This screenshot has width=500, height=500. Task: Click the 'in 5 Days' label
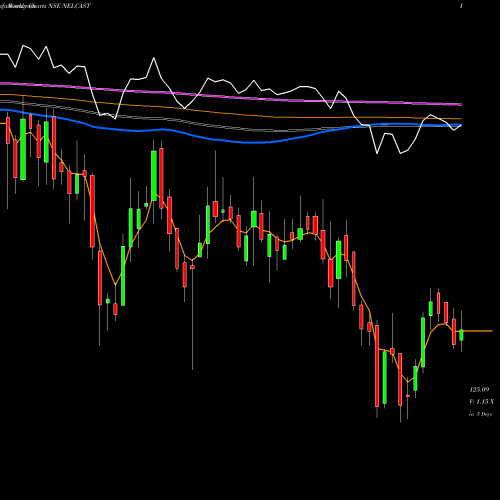[480, 414]
